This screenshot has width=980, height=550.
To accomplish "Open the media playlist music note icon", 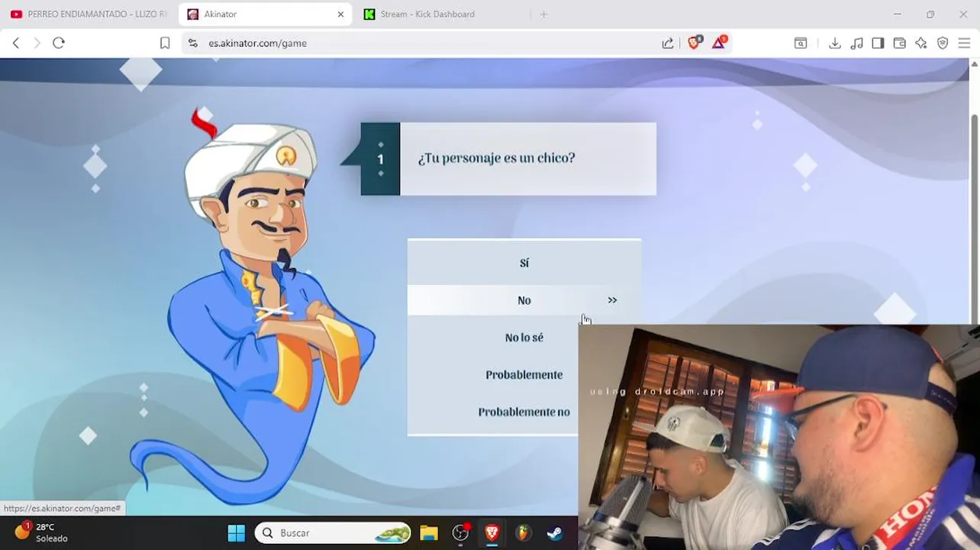I will 857,44.
